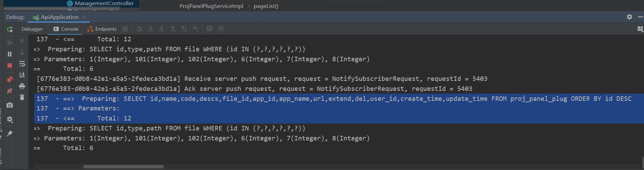Click the horizontal console scrollbar thumb
The image size is (644, 170).
click(x=123, y=167)
